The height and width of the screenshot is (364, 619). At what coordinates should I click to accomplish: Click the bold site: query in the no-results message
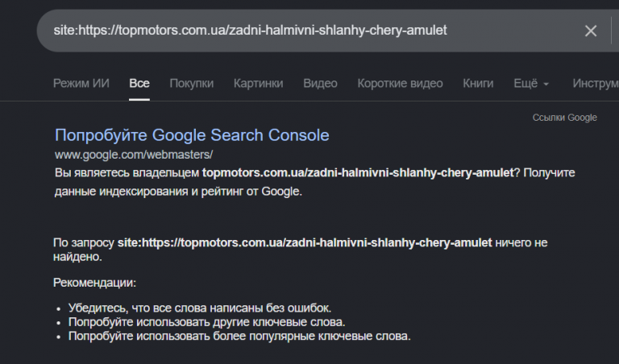(305, 242)
